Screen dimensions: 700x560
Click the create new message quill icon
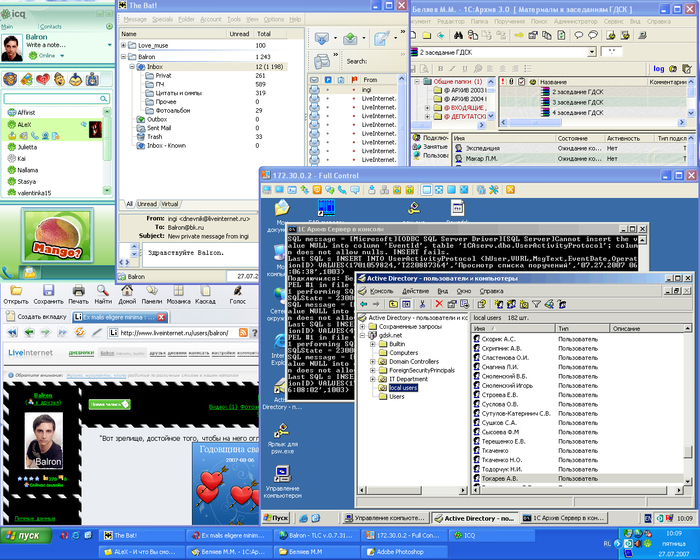point(381,39)
